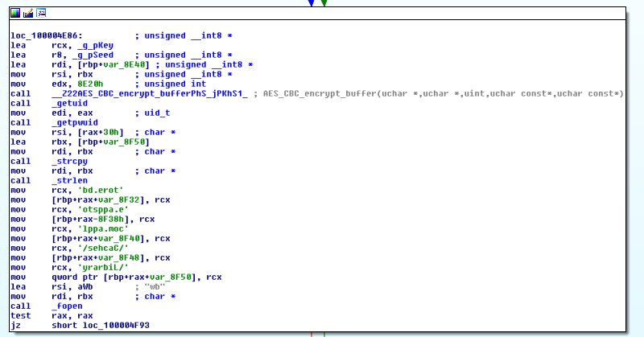Click the qword ptr var_8F50 operand
This screenshot has width=644, height=337.
126,277
